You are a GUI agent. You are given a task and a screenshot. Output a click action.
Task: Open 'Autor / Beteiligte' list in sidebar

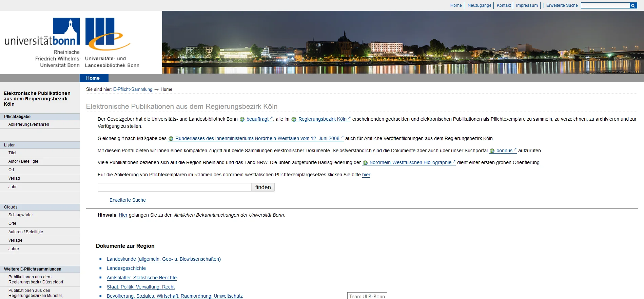(23, 161)
